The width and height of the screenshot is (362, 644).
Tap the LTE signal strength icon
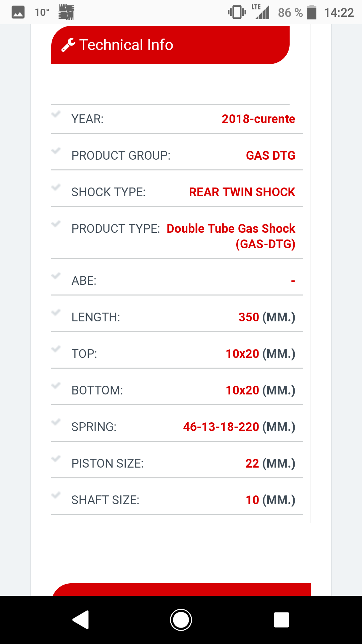tap(261, 12)
